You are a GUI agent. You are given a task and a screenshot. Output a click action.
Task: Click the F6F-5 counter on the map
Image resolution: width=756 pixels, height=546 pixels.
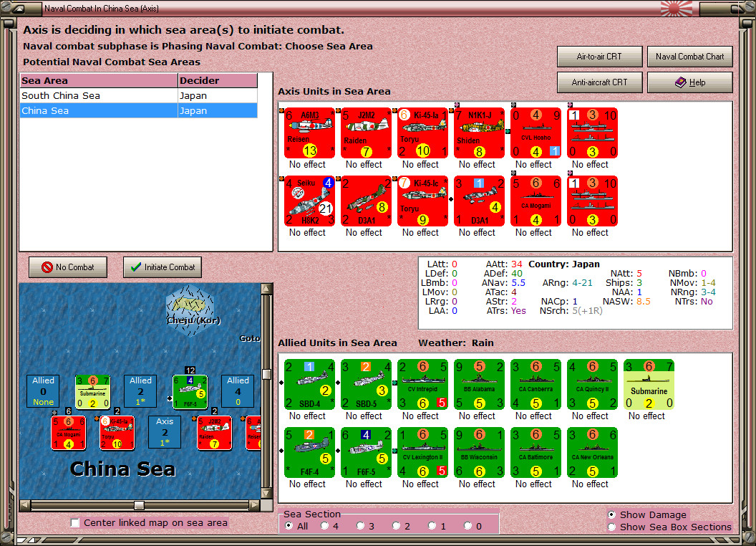pos(190,392)
